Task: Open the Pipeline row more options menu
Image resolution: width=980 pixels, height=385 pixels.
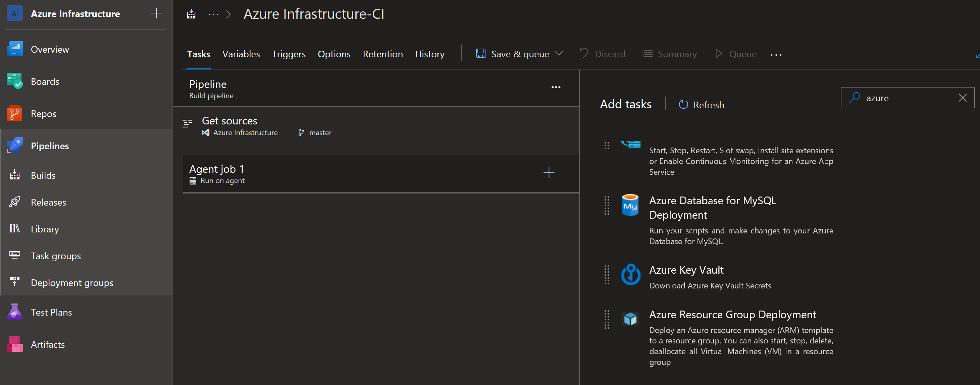Action: click(x=556, y=87)
